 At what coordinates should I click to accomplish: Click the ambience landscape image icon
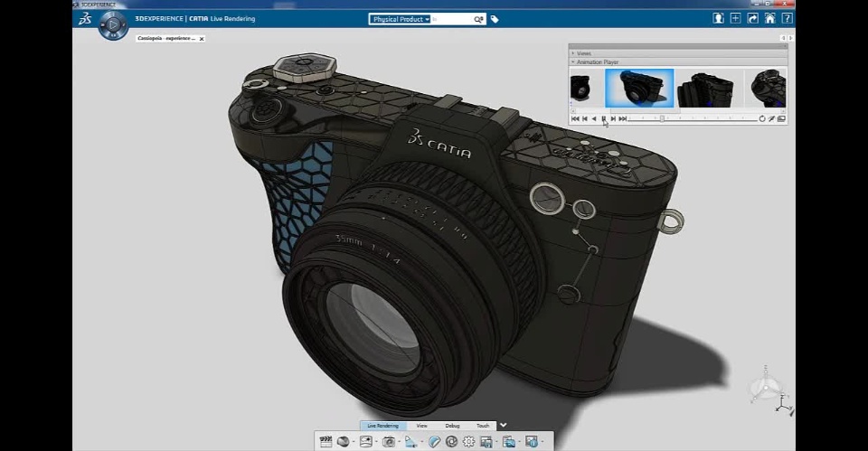point(366,441)
